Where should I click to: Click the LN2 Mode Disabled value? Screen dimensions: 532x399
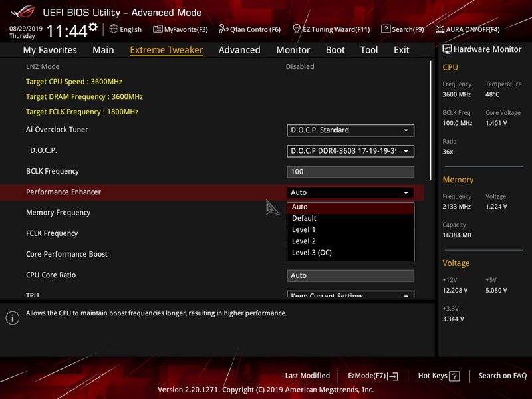pos(300,66)
